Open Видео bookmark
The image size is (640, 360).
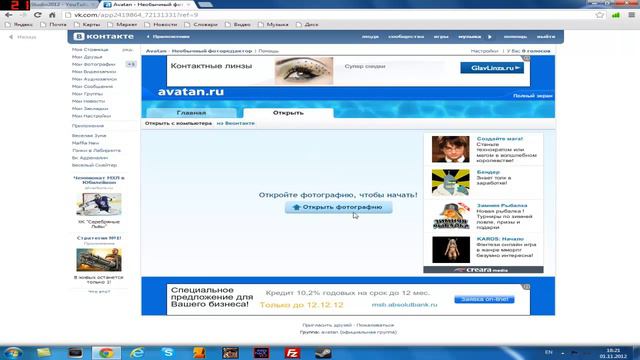238,24
